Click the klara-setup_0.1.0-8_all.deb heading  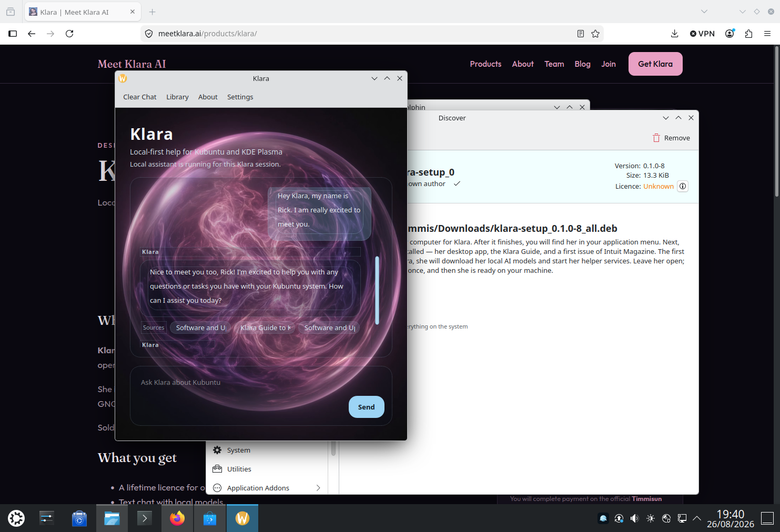pyautogui.click(x=512, y=229)
